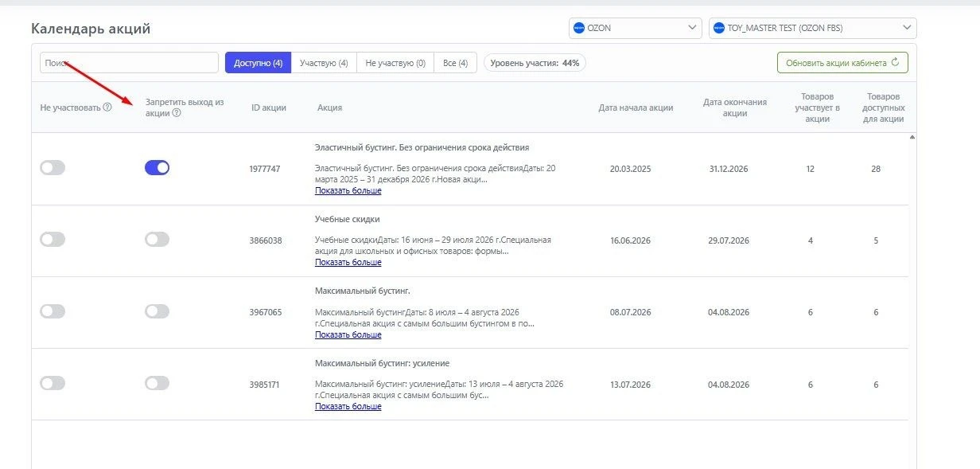Disable exit lock for promotion 1977747
Viewport: 980px width, 469px height.
(x=157, y=168)
